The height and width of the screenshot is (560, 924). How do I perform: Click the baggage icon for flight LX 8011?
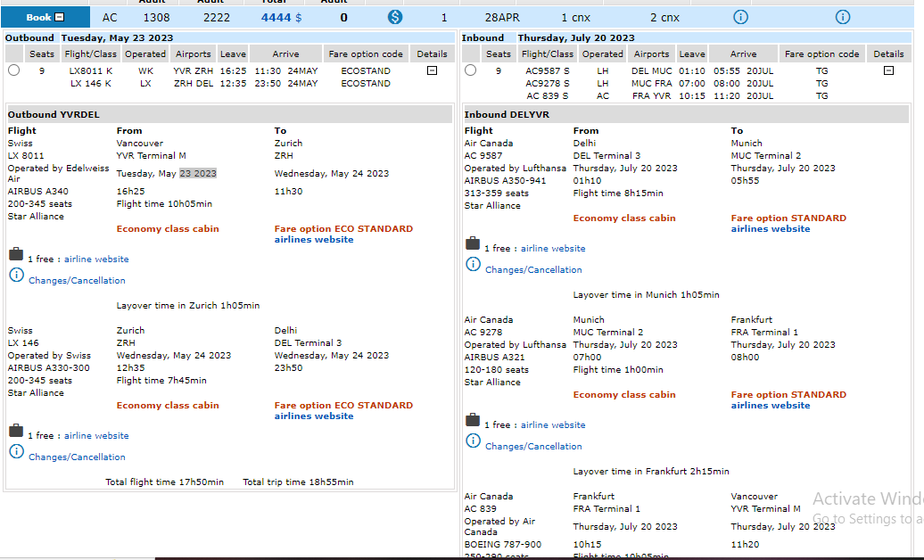tap(16, 255)
